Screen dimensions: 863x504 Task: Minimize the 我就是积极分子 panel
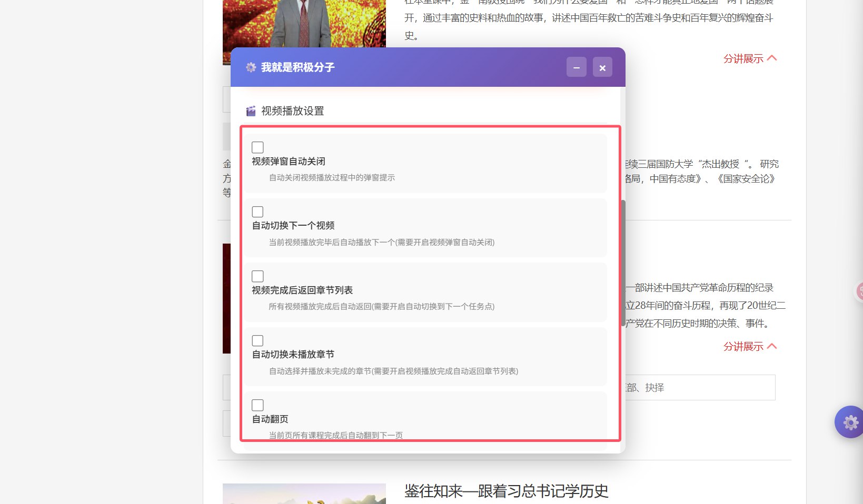(576, 67)
